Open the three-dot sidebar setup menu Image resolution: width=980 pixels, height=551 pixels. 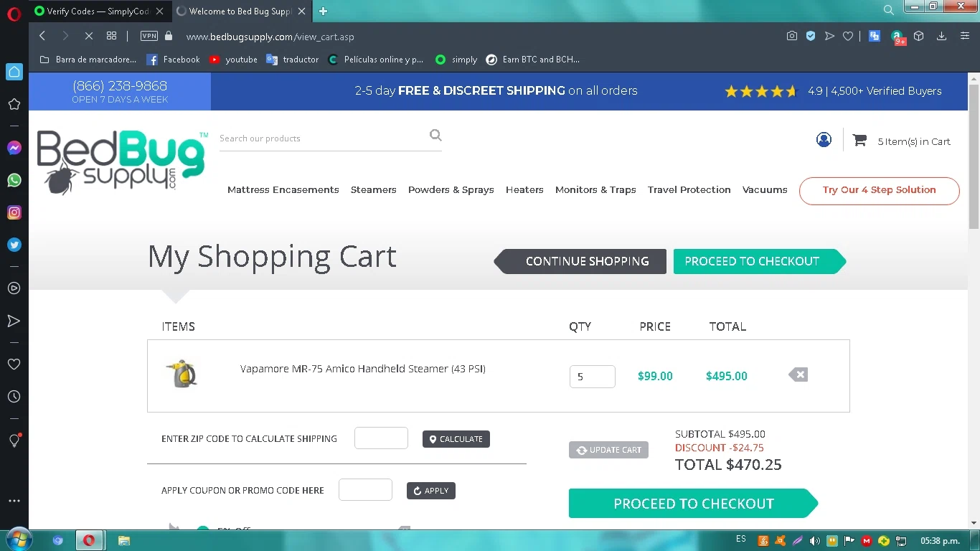[14, 501]
